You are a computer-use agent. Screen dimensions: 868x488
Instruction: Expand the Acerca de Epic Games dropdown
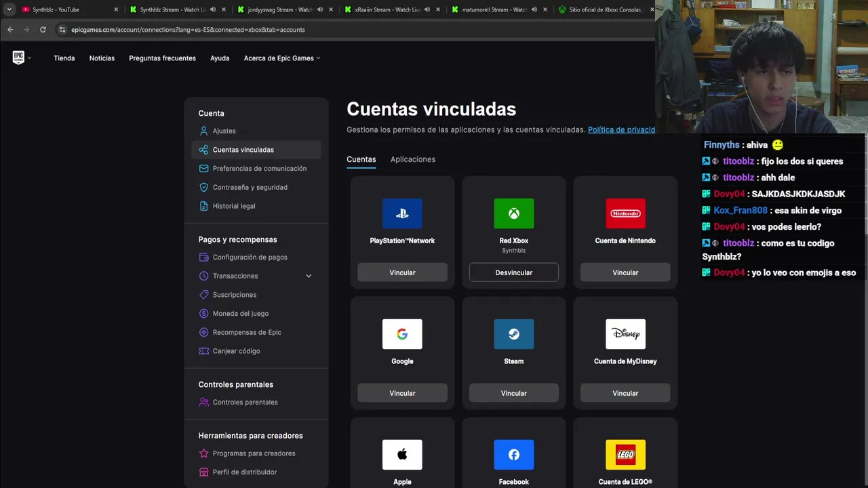point(282,58)
